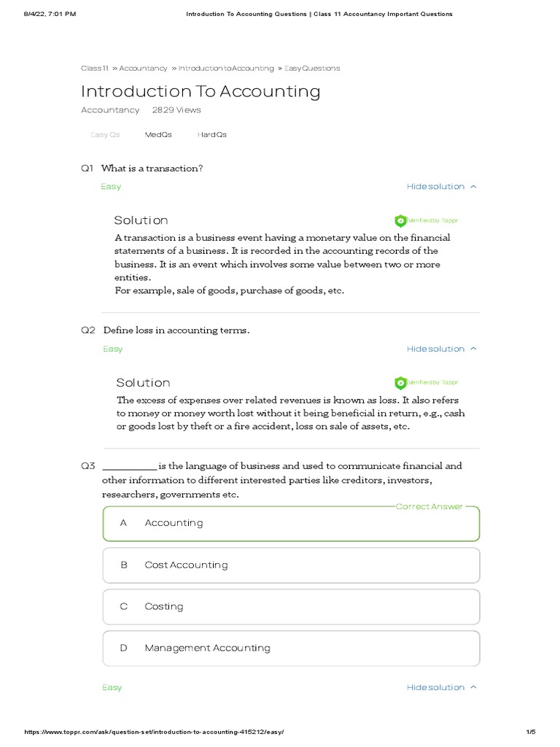Navigate to Introduction to Accounting breadcrumb
This screenshot has width=560, height=747.
point(226,69)
